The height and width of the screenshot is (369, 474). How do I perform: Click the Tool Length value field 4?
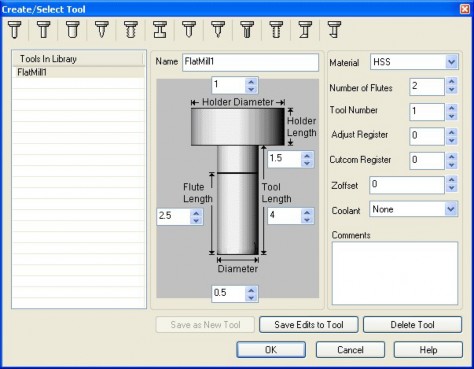coord(284,216)
